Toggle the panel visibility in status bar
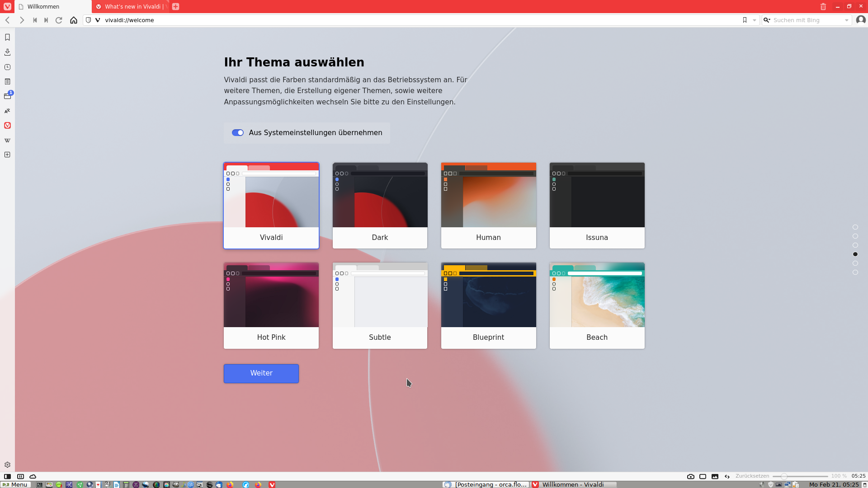This screenshot has width=868, height=488. (8, 476)
